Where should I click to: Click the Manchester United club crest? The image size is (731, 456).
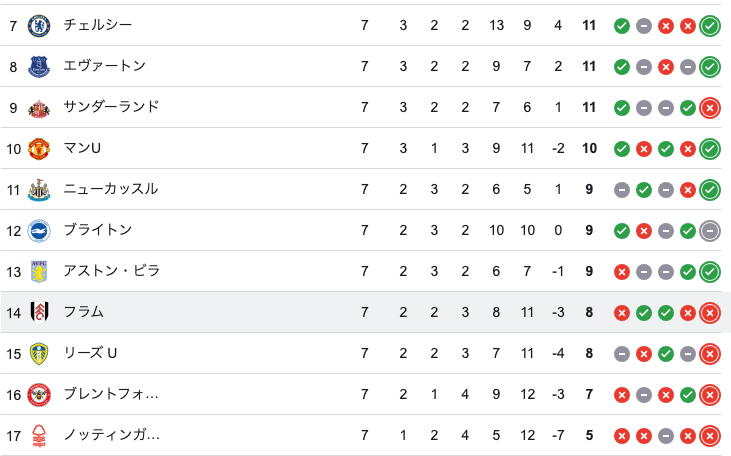click(39, 148)
